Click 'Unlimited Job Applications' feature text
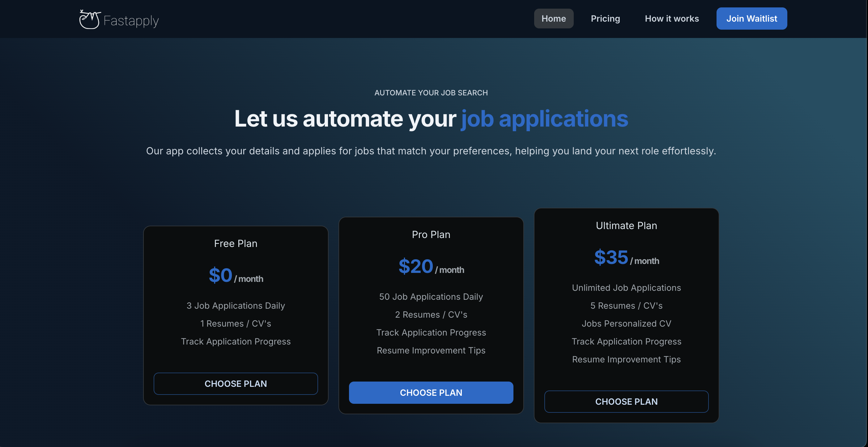The height and width of the screenshot is (447, 868). [626, 288]
